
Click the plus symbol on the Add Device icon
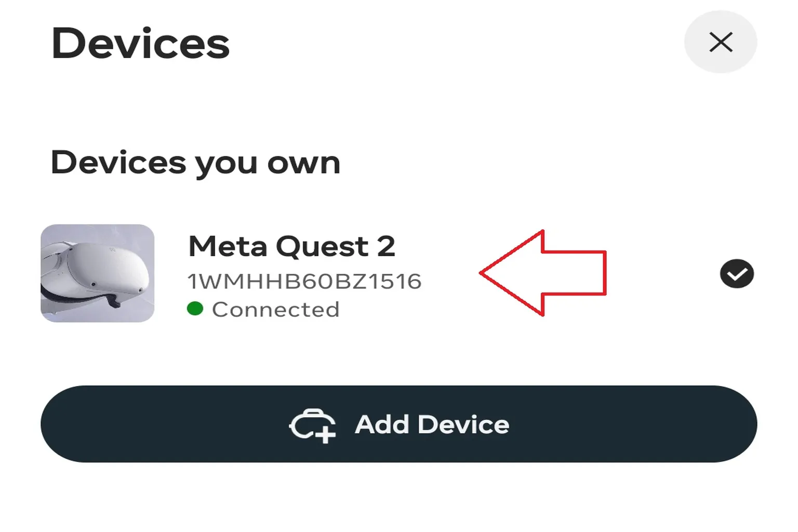point(325,433)
